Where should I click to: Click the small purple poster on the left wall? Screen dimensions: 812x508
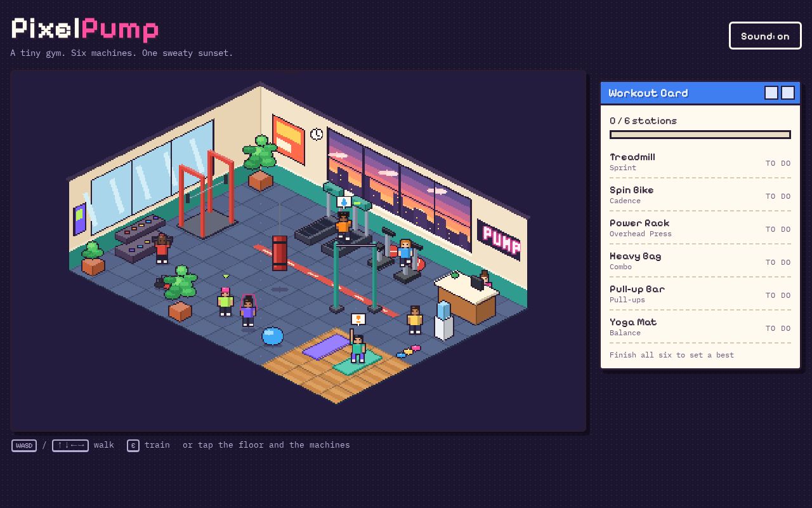coord(80,219)
